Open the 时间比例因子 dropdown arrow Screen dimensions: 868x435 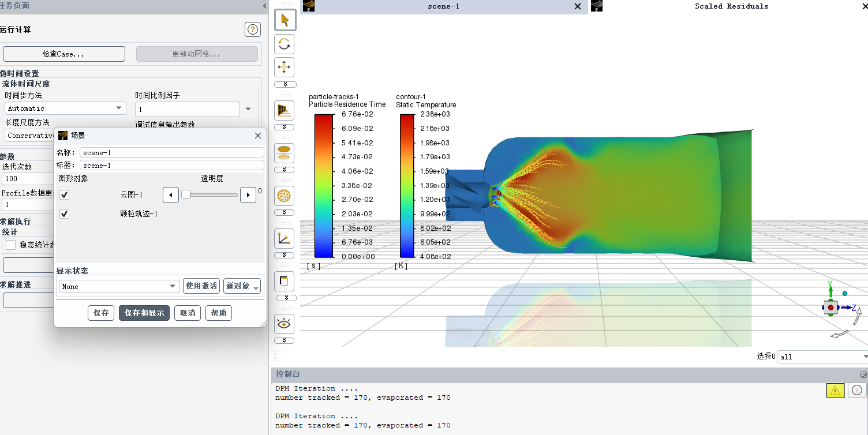(x=248, y=109)
